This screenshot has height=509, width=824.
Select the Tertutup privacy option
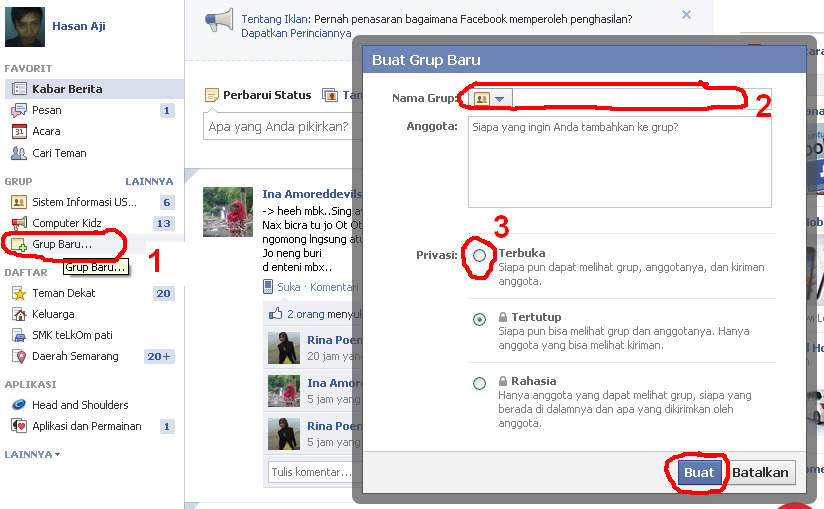pos(479,319)
